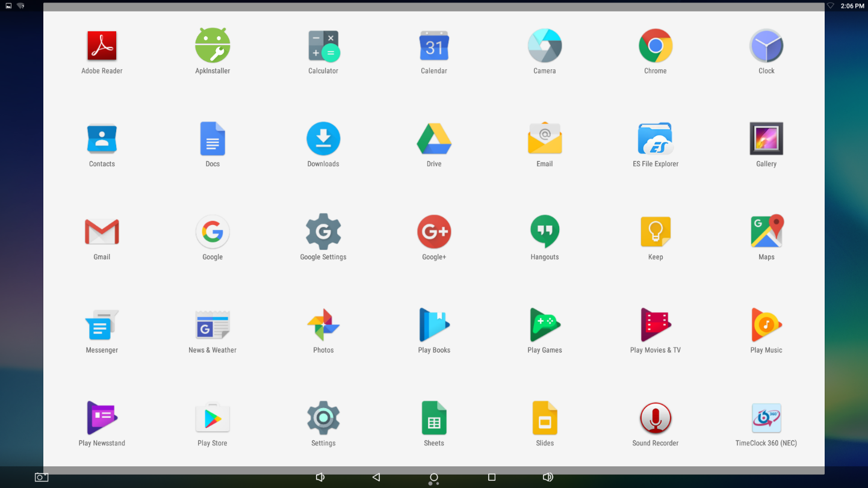Open the Photos app
868x488 pixels.
point(323,326)
